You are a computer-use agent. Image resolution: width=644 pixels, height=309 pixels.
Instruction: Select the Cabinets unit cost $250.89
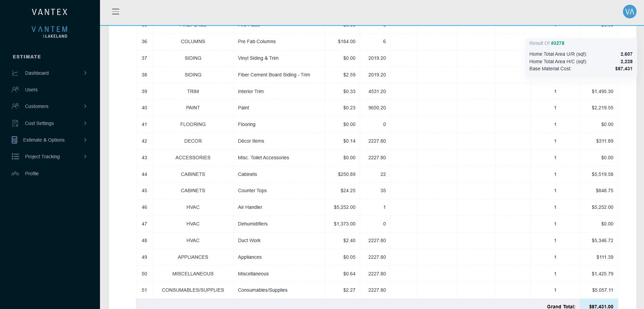[x=347, y=174]
